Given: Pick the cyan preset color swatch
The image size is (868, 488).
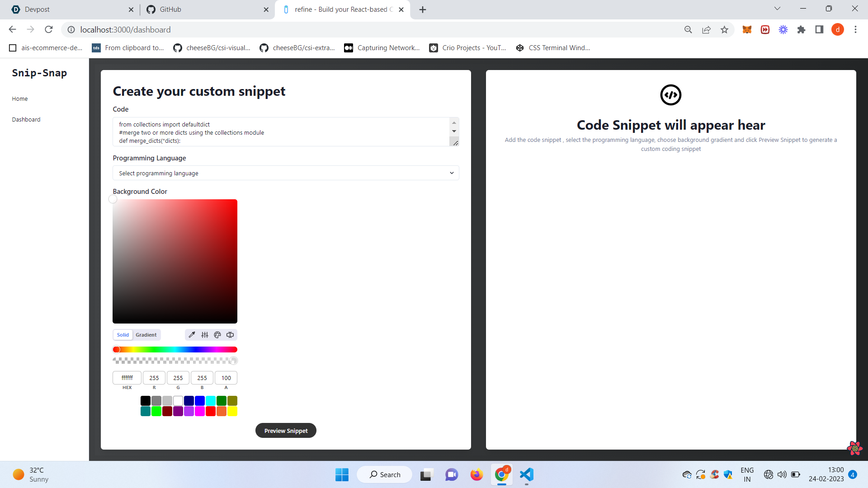Looking at the screenshot, I should [211, 401].
